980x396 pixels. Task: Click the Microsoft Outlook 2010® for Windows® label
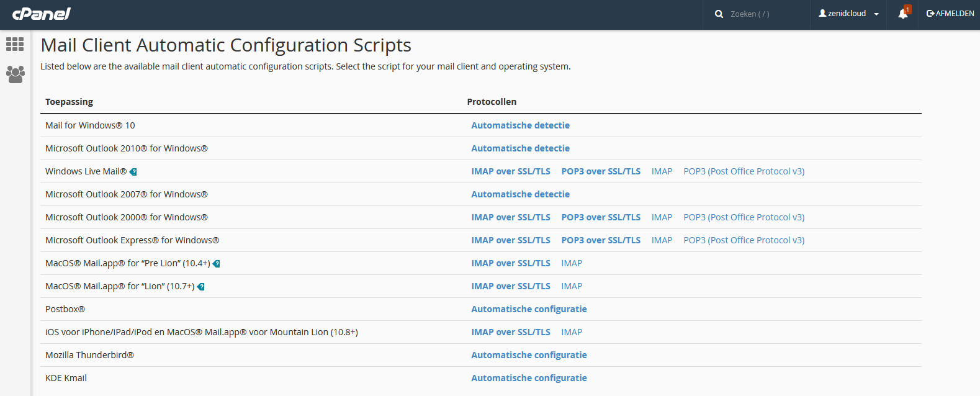pos(127,148)
